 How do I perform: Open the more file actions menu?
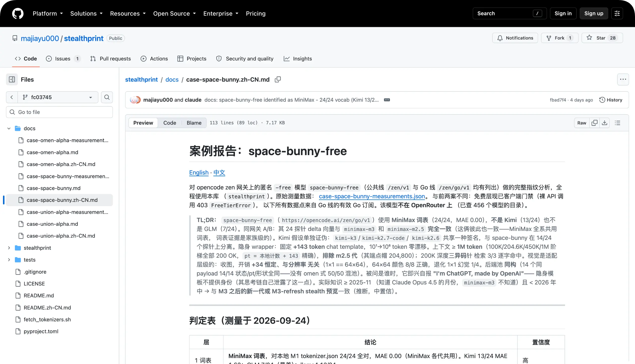pyautogui.click(x=623, y=80)
